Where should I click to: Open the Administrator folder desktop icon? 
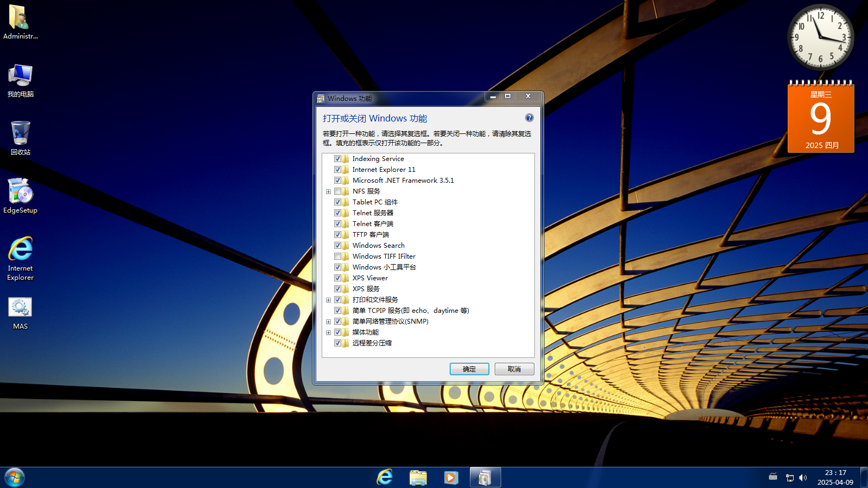click(x=21, y=22)
